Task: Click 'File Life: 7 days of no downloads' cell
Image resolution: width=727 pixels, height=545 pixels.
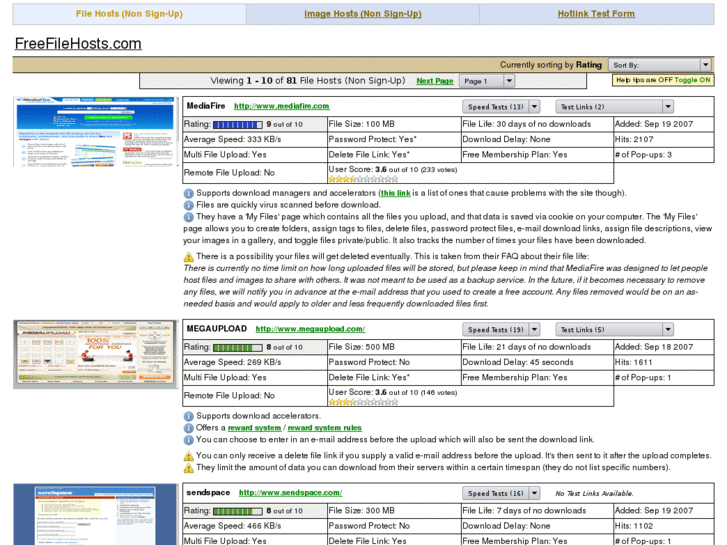Action: tap(537, 511)
